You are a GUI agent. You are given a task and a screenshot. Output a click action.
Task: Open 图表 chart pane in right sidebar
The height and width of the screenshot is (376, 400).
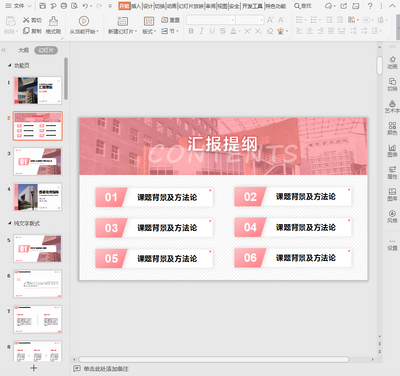[x=392, y=150]
